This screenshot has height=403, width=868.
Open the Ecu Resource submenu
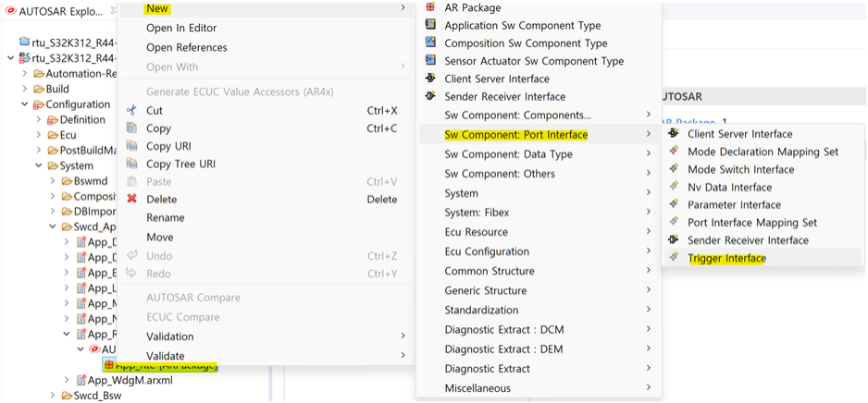[539, 232]
